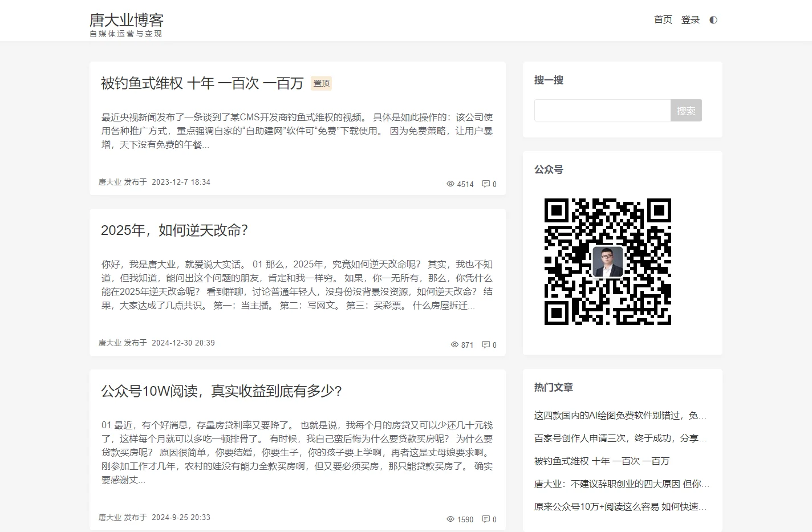Click the eye icon next to 871
The image size is (812, 532).
point(454,345)
